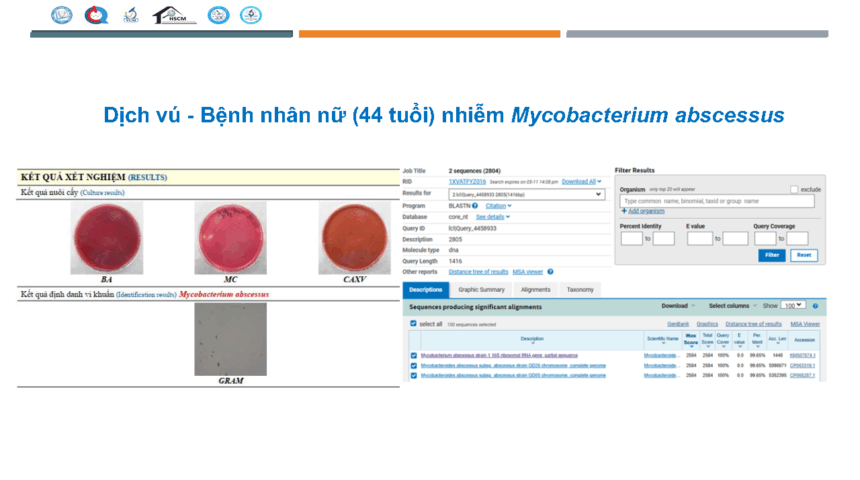Open help icon next to MSA viewer
This screenshot has width=860, height=480.
coord(550,271)
